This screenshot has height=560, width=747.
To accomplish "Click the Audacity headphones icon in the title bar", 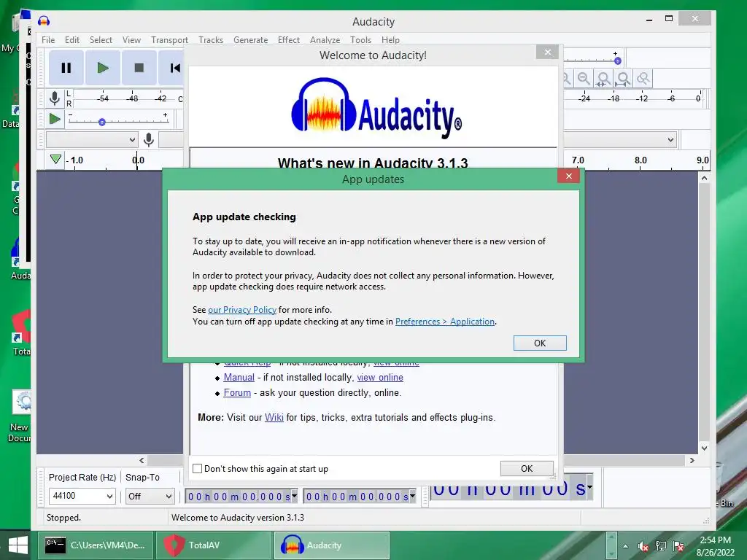I will [x=44, y=21].
